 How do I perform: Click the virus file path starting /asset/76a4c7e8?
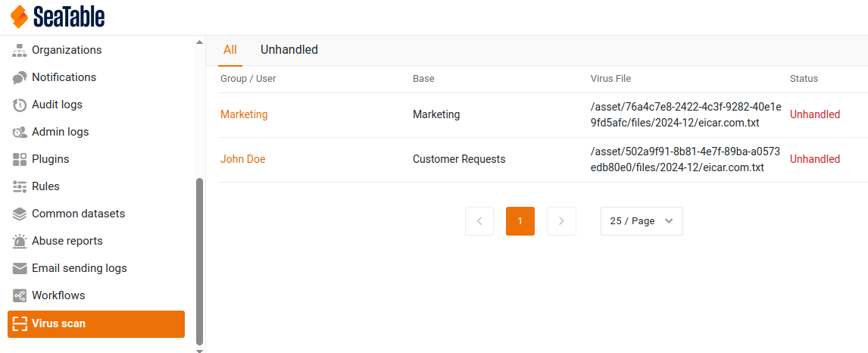[686, 114]
